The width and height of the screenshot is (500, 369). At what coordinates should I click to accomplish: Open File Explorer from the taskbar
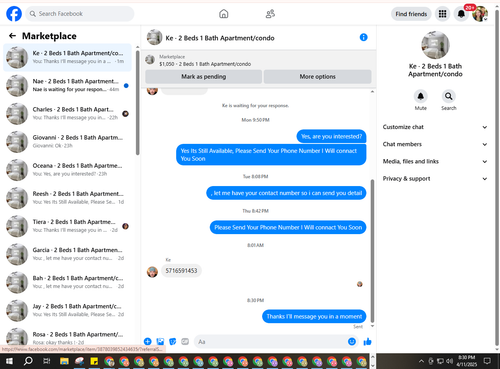(x=64, y=361)
